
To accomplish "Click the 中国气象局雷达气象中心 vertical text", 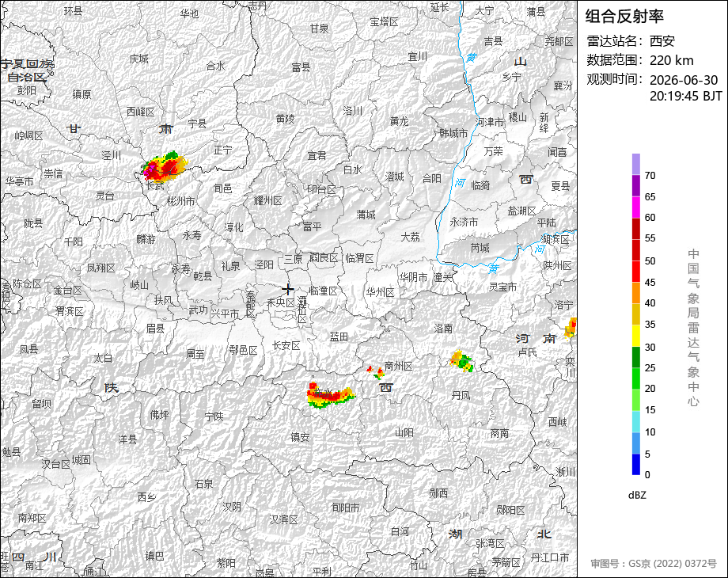I will click(x=693, y=328).
